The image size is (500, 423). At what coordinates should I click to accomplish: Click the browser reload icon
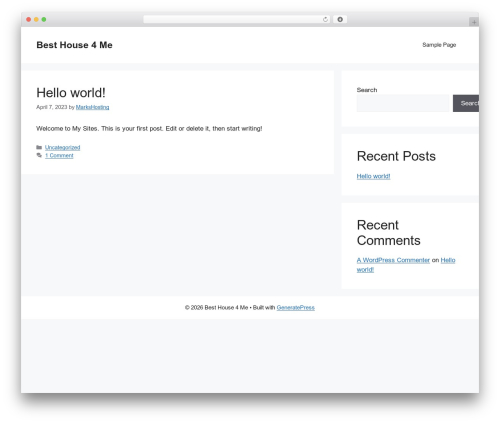325,19
